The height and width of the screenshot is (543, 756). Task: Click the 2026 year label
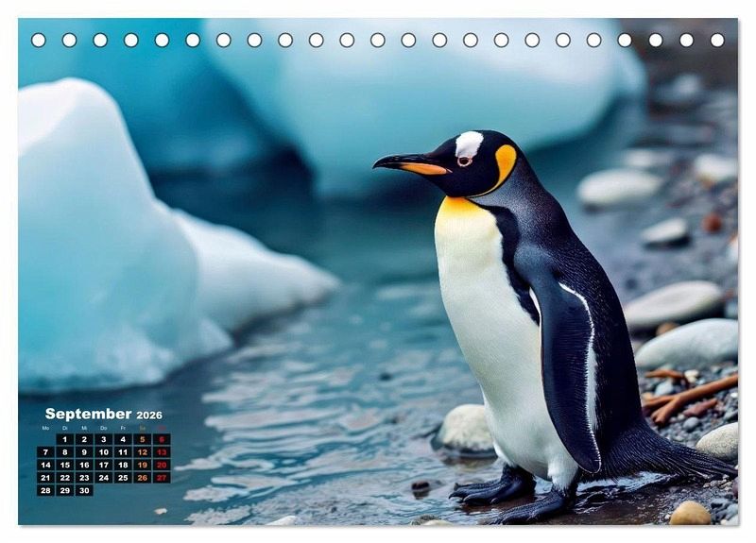coord(149,415)
